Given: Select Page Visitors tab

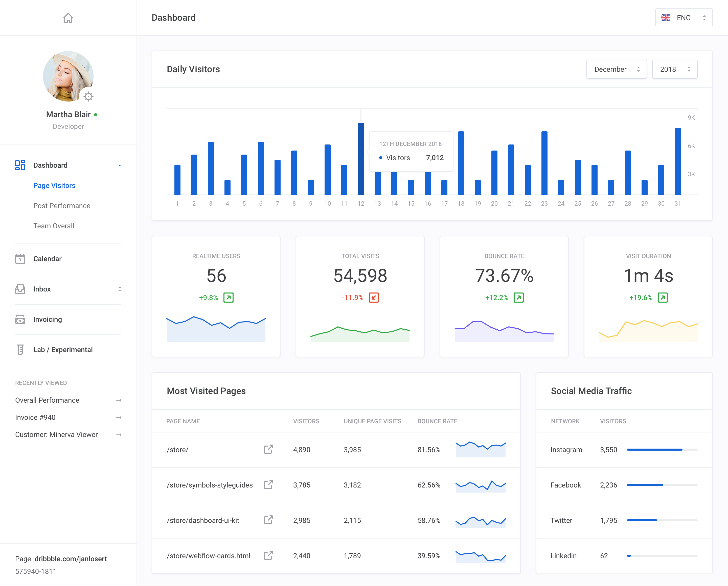Looking at the screenshot, I should click(x=54, y=185).
